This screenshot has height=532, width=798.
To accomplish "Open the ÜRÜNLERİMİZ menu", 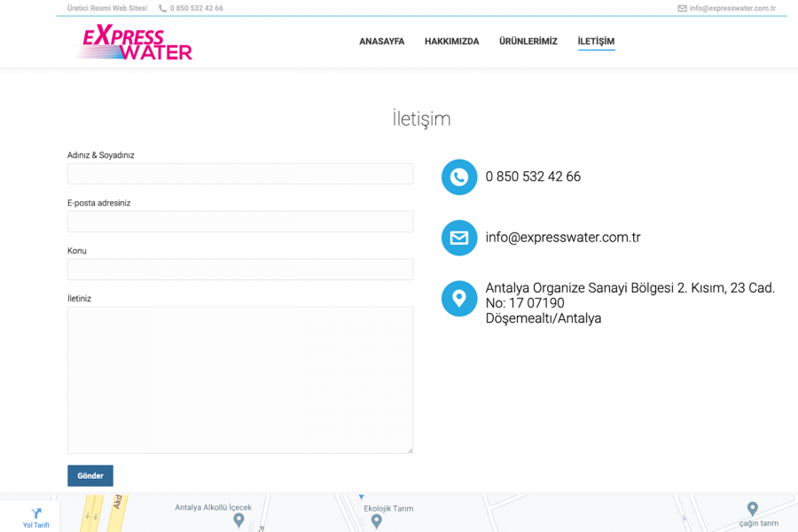I will (x=528, y=42).
